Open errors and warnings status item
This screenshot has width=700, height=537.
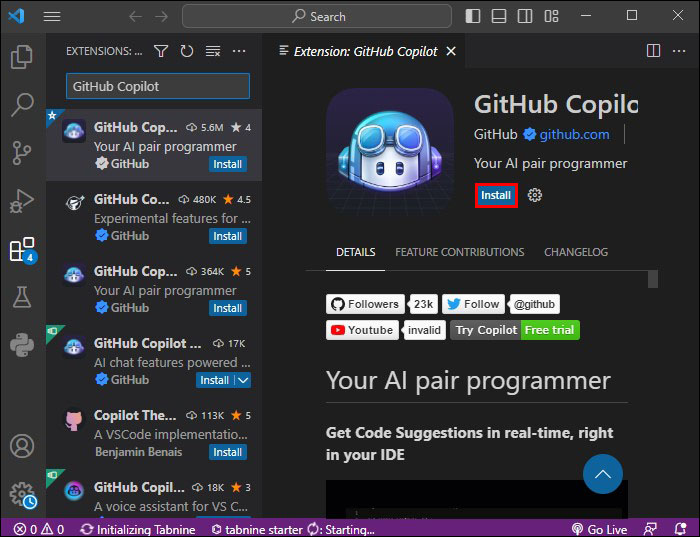pos(39,529)
